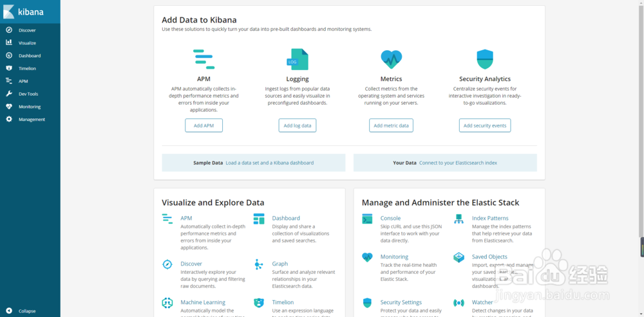This screenshot has width=644, height=317.
Task: Select Timelion label in the sidebar menu
Action: (x=27, y=69)
